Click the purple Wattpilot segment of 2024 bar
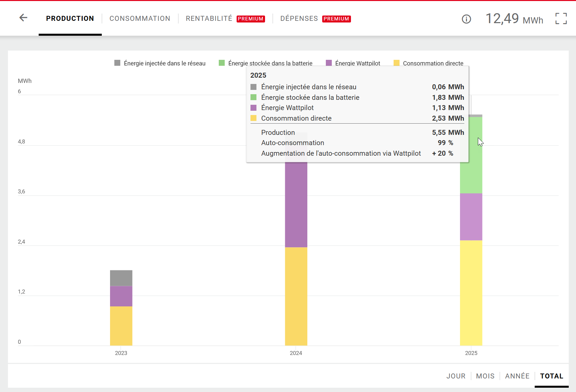The width and height of the screenshot is (576, 392). (296, 205)
